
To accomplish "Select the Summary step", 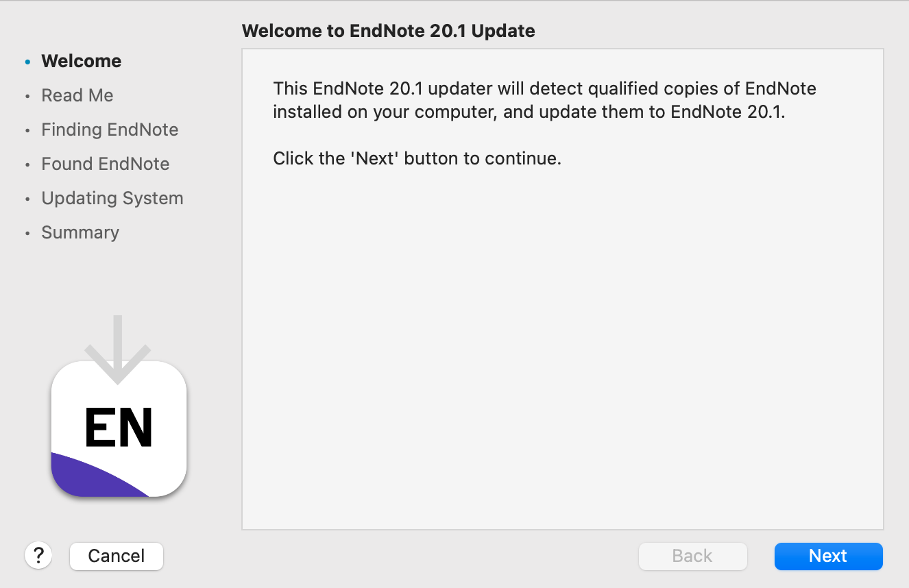I will [80, 232].
